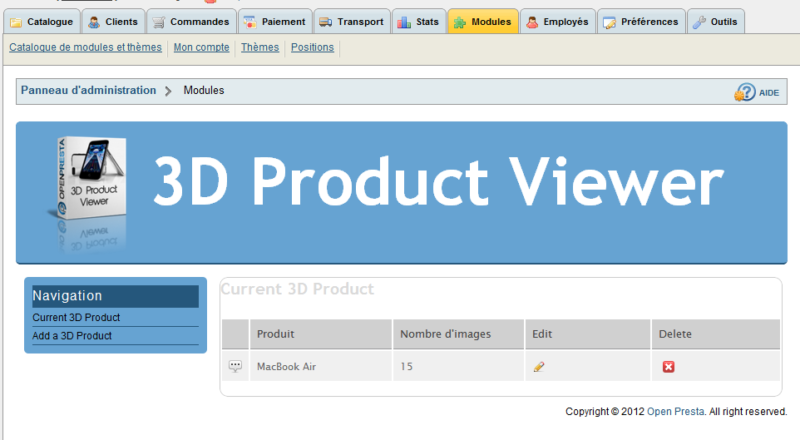800x440 pixels.
Task: Click the MacBook Air product cell
Action: coord(320,366)
